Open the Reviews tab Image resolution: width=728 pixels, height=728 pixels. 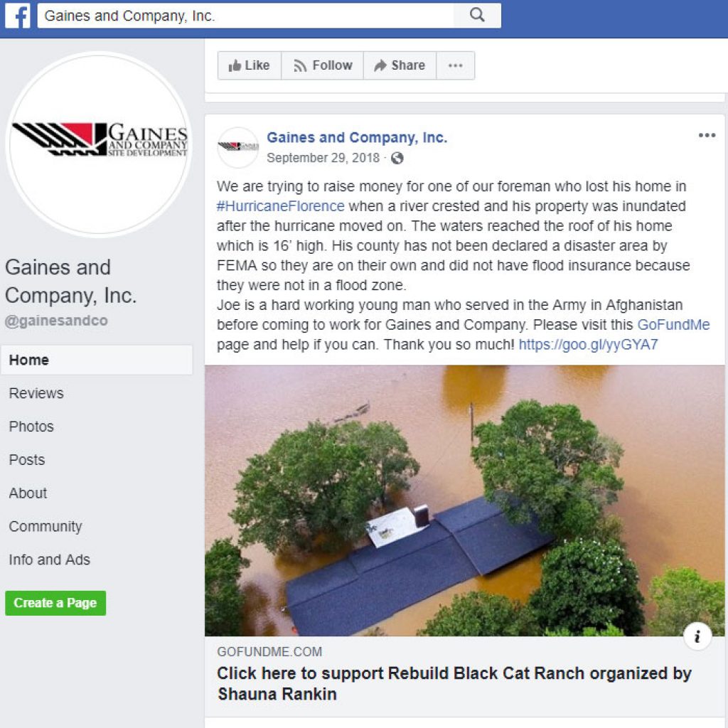click(x=36, y=393)
